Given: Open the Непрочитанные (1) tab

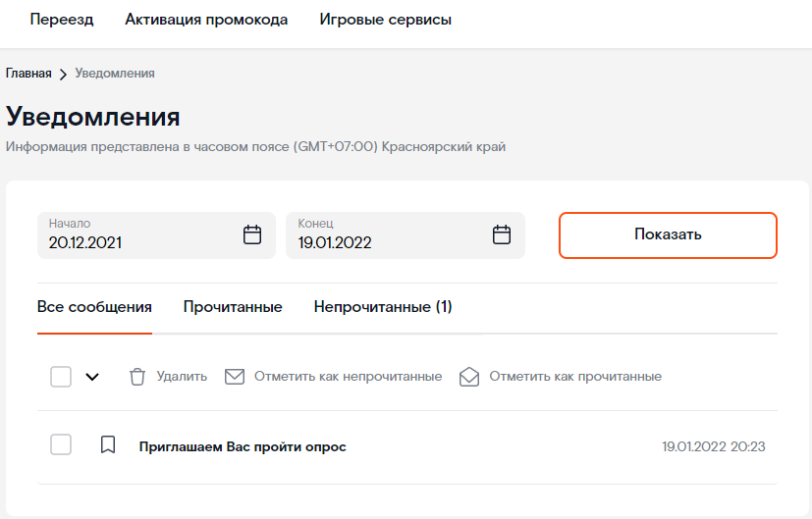Looking at the screenshot, I should pyautogui.click(x=383, y=307).
